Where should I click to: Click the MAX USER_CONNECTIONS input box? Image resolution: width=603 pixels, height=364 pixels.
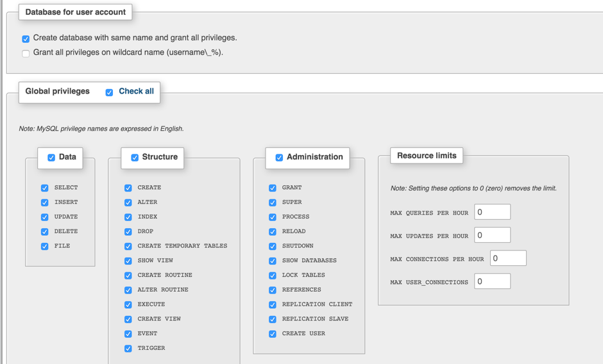point(492,281)
